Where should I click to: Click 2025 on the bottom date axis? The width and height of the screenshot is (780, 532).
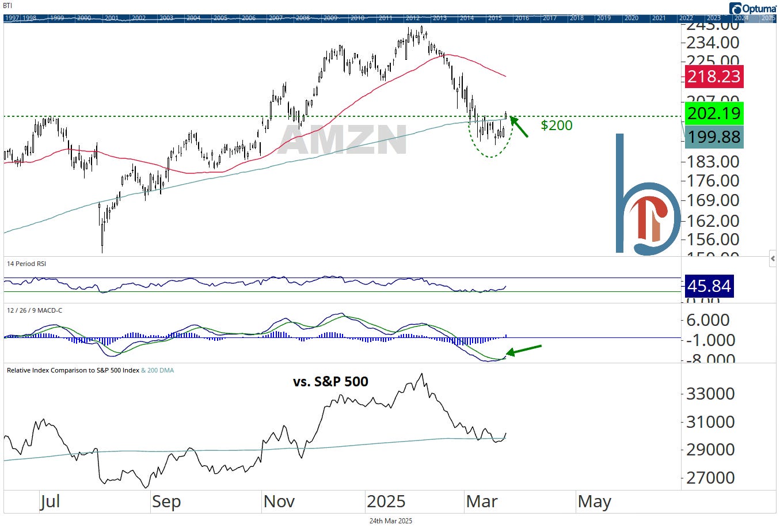386,501
